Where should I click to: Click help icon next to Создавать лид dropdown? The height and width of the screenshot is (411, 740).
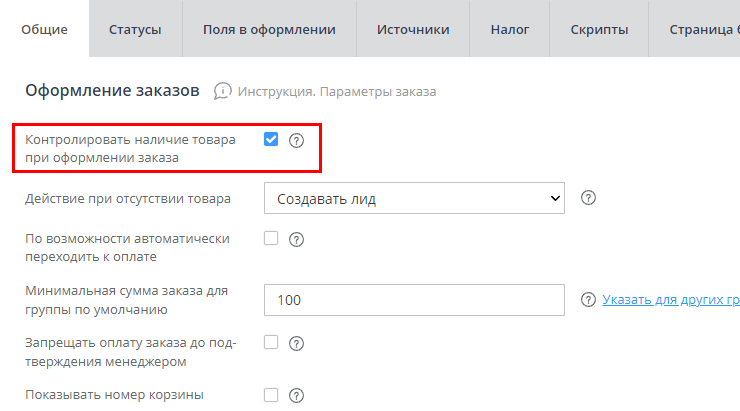[589, 198]
